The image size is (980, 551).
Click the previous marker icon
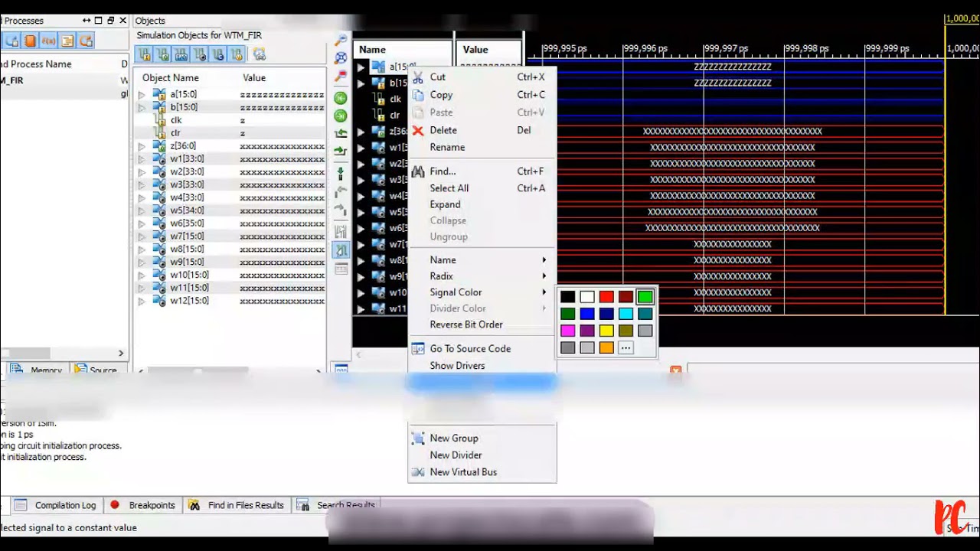341,191
